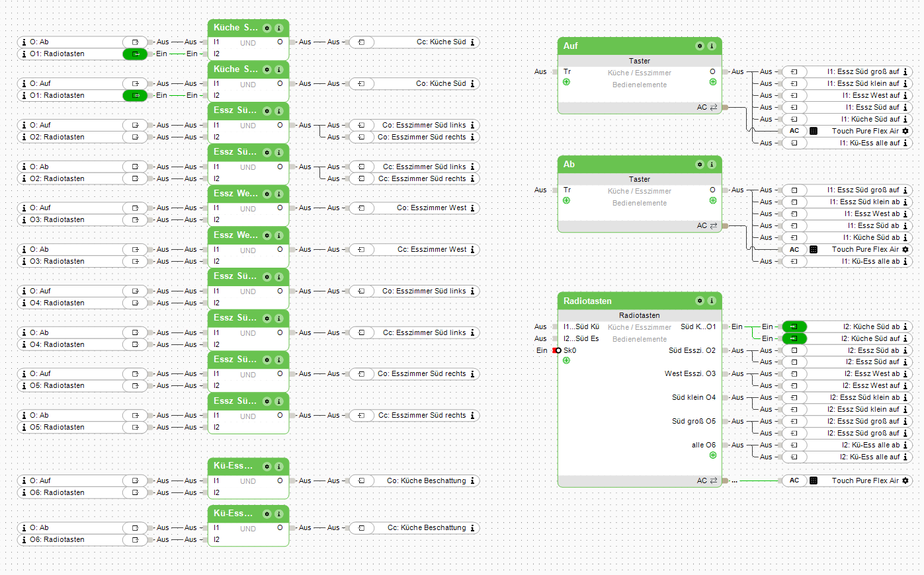The image size is (924, 575).
Task: Click plus icon below Sk0 in Radiotasten block
Action: (566, 361)
